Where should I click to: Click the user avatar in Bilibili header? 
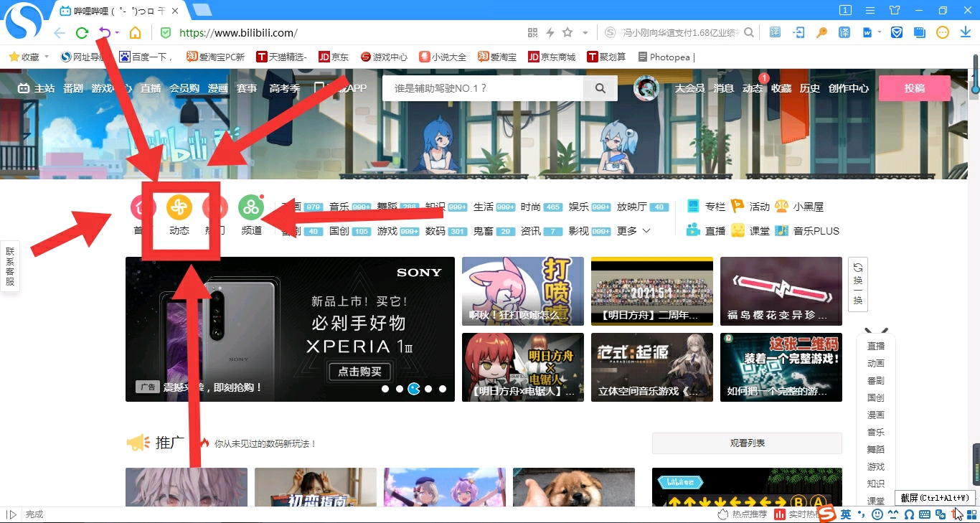646,88
